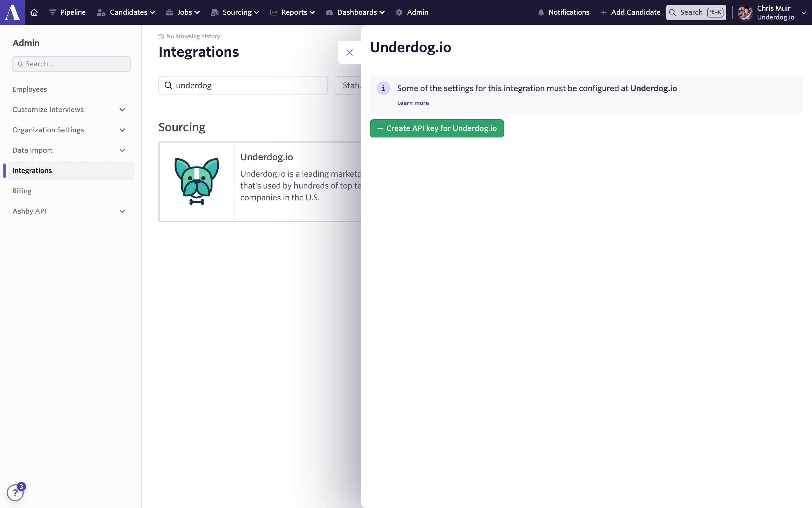812x508 pixels.
Task: Open the Dashboards menu
Action: (x=355, y=12)
